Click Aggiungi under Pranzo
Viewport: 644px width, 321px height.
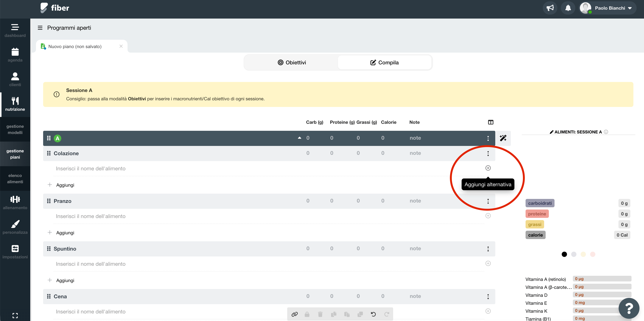pyautogui.click(x=61, y=232)
